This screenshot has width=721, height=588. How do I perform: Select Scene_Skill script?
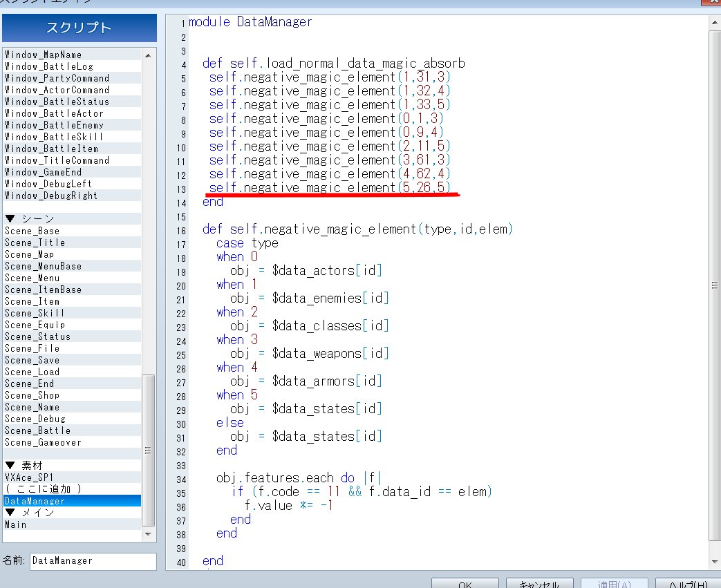click(72, 312)
